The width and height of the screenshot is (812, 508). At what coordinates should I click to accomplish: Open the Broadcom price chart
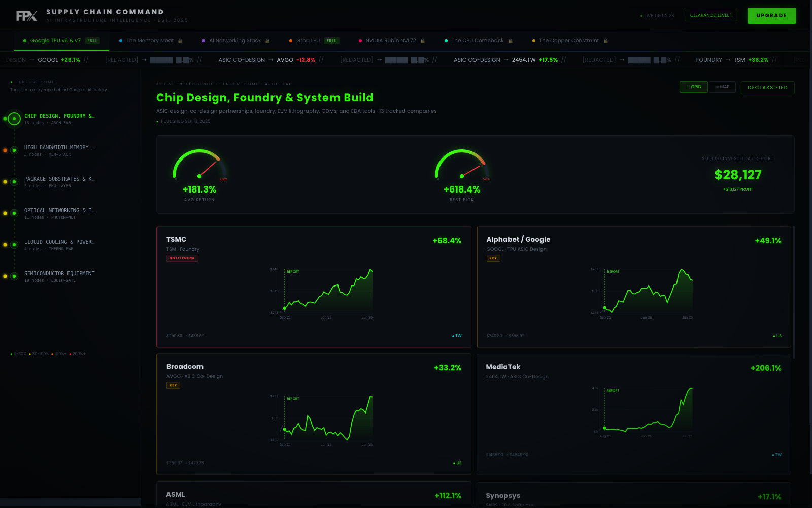[321, 420]
